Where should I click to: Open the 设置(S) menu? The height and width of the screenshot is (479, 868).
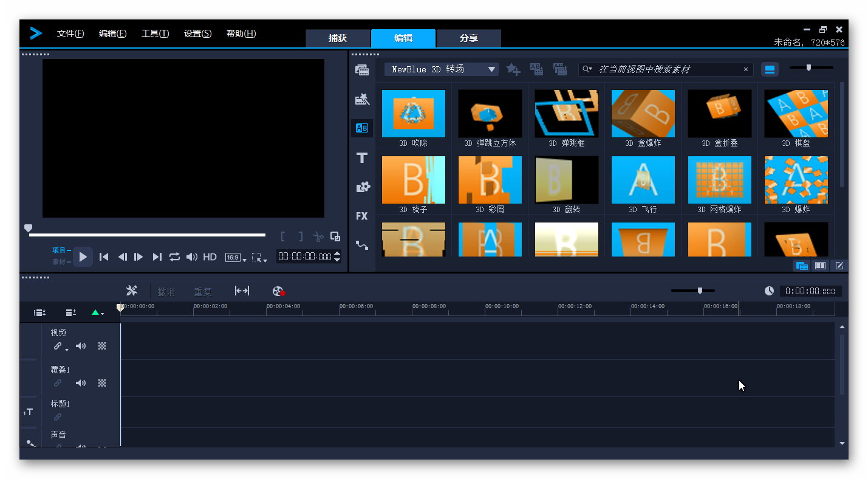[x=198, y=33]
